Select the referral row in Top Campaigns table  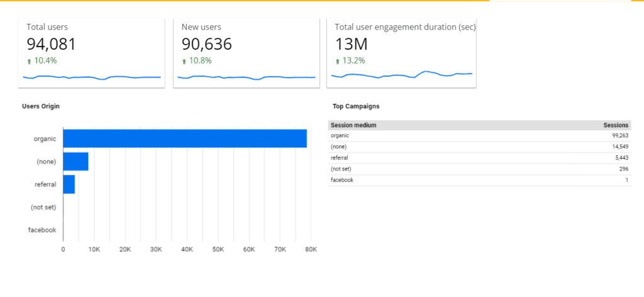click(478, 158)
